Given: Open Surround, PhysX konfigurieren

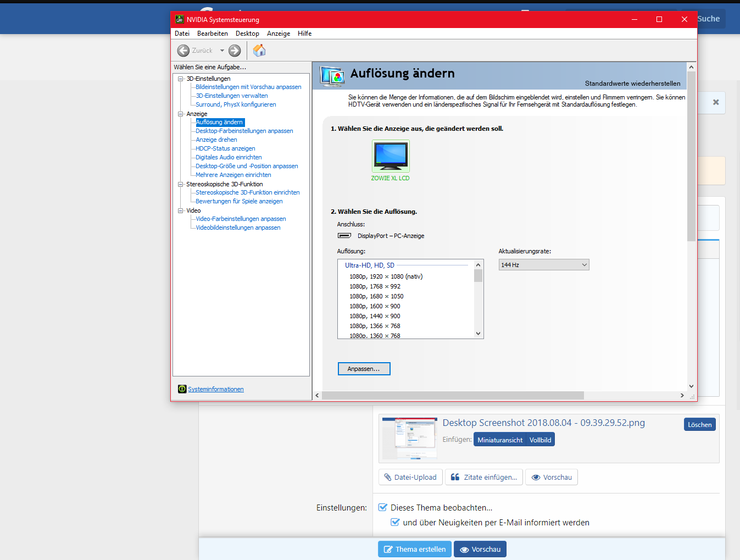Looking at the screenshot, I should click(x=236, y=104).
